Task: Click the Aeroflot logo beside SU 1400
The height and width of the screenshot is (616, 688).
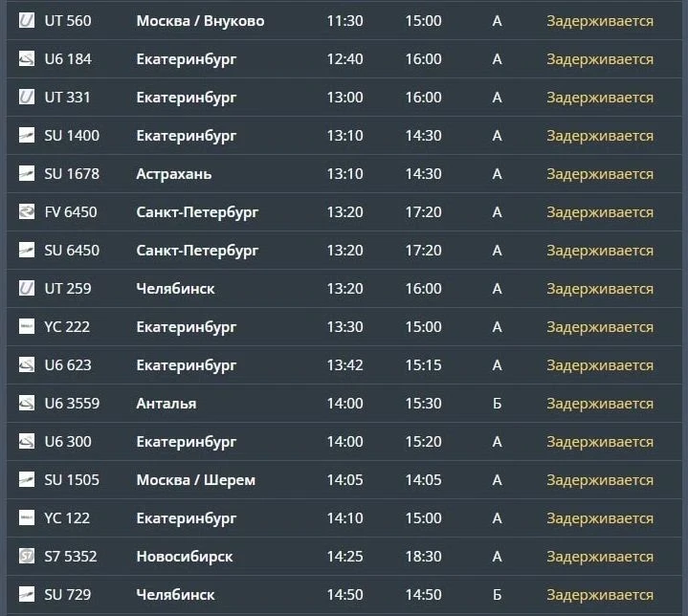Action: 27,135
